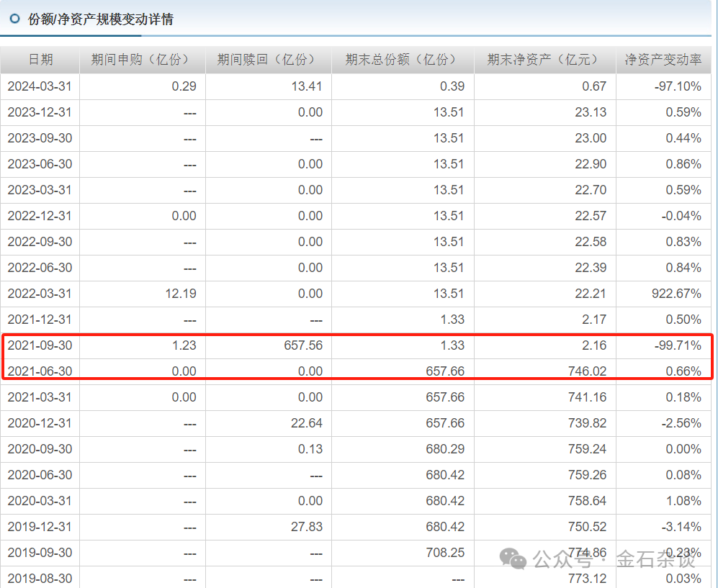The image size is (718, 588).
Task: Select the 2020-09-30 date cell
Action: pyautogui.click(x=40, y=449)
